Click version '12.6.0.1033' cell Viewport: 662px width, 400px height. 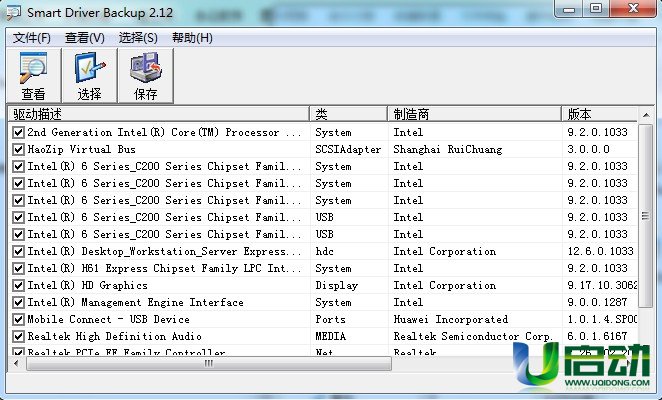coord(600,251)
